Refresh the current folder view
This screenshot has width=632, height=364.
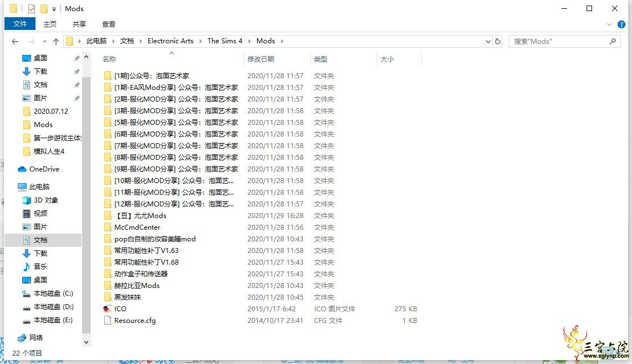[x=498, y=41]
